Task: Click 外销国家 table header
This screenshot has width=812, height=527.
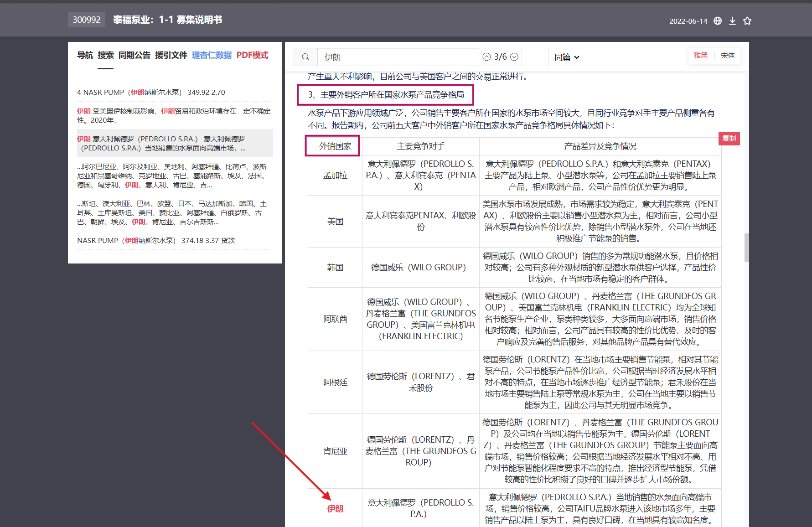Action: click(335, 146)
